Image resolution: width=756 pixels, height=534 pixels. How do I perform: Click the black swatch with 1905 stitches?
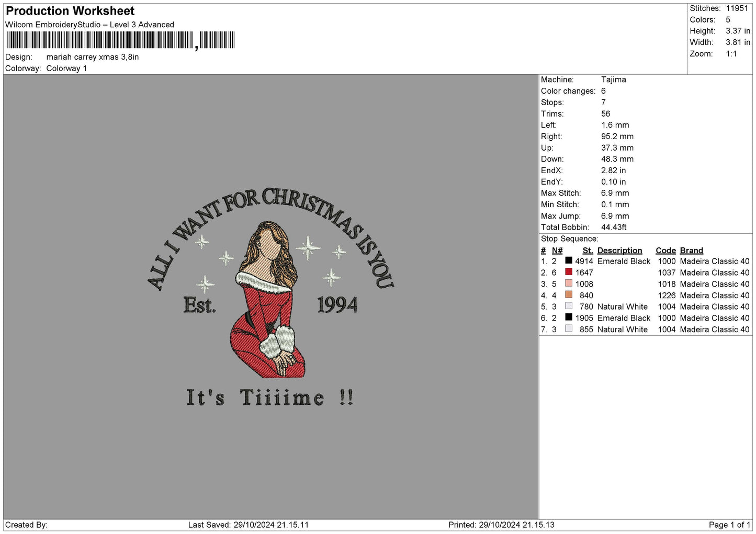(569, 317)
